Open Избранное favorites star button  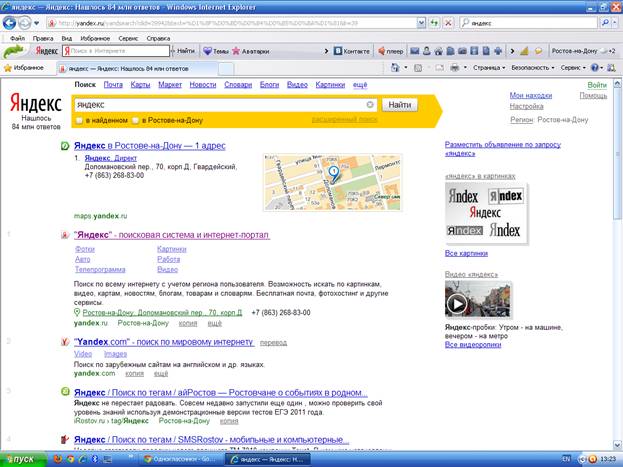point(23,68)
